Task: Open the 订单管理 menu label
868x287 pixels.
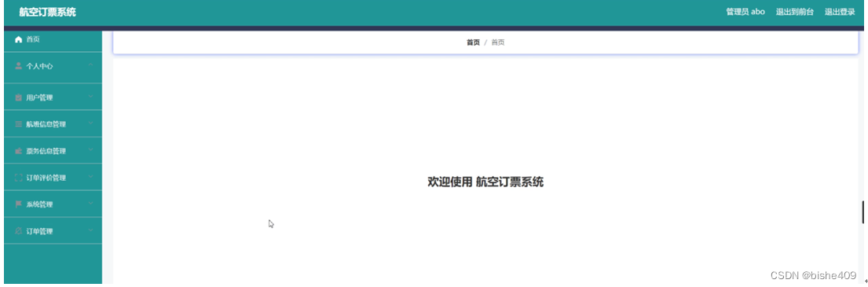Action: pos(39,231)
